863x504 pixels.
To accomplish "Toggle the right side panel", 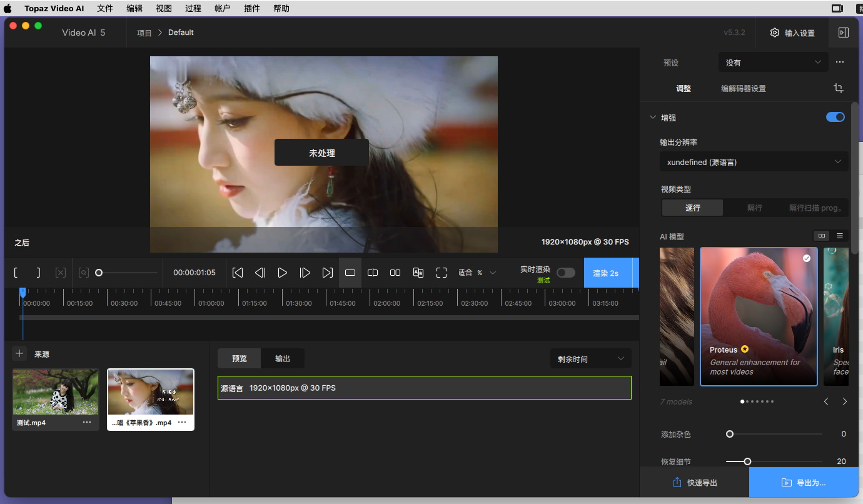I will pos(844,33).
